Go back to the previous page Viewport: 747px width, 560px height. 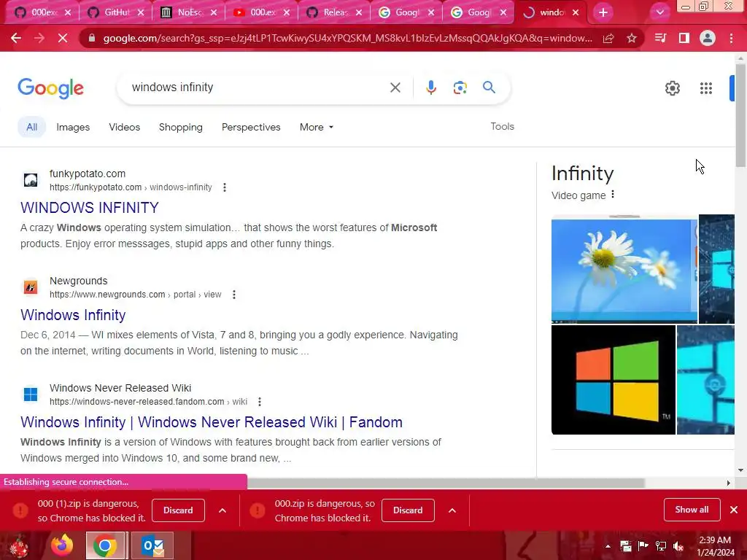click(16, 38)
